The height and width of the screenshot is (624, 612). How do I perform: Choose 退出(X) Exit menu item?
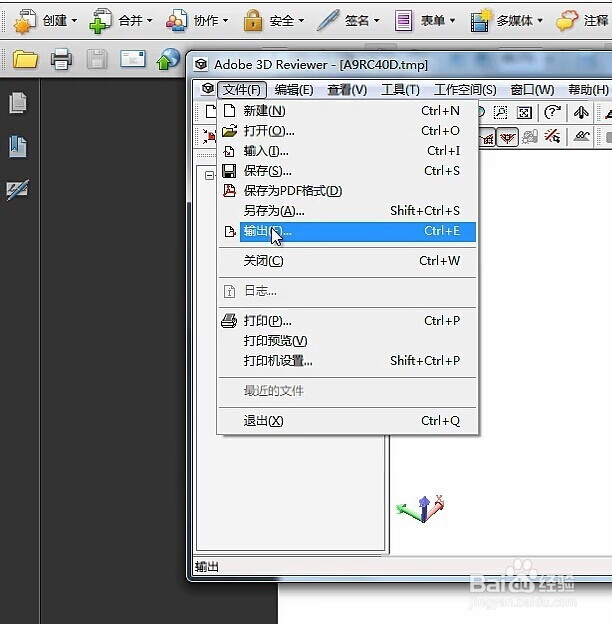click(347, 421)
